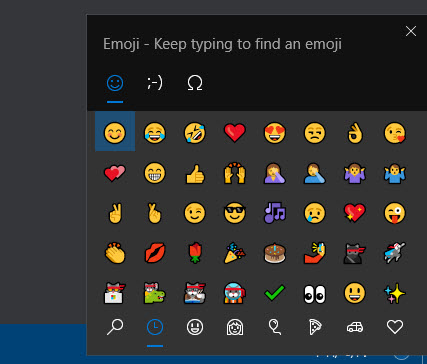
Task: Insert the woman shrugging emoji
Action: (x=355, y=173)
